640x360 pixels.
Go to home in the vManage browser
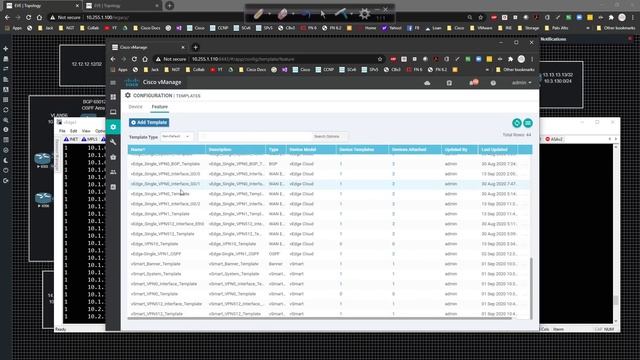(x=144, y=59)
